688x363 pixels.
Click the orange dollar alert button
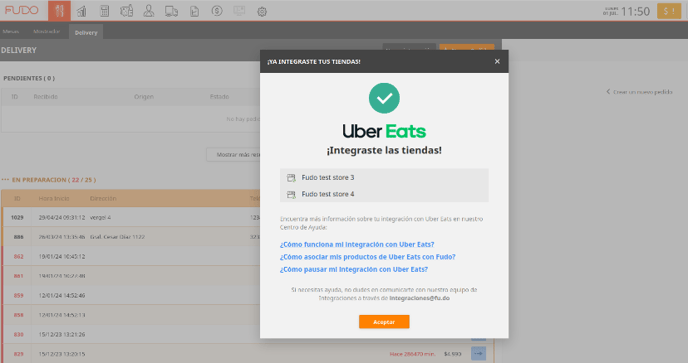click(x=669, y=11)
